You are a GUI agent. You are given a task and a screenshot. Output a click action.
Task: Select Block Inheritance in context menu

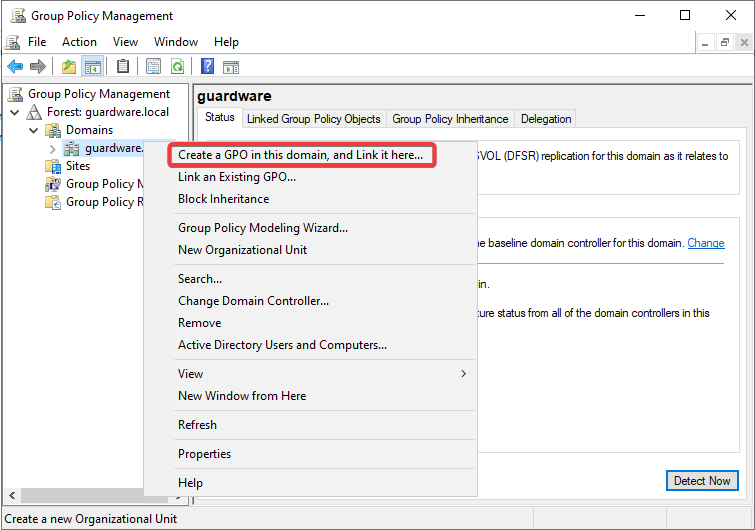(x=223, y=199)
